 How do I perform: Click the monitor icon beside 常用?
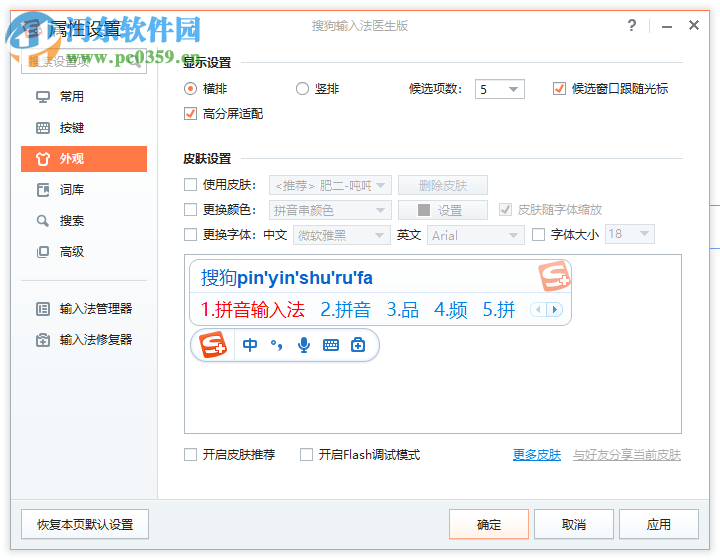tap(43, 97)
